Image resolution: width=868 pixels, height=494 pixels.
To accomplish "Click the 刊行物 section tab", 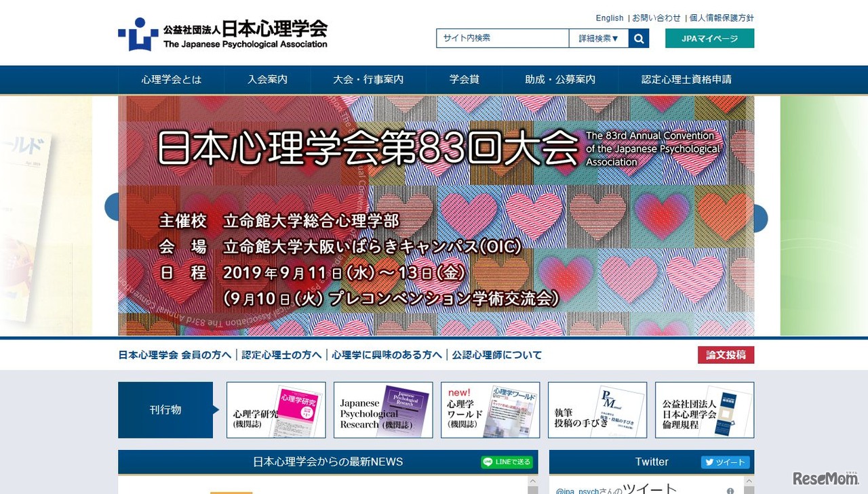I will [165, 409].
